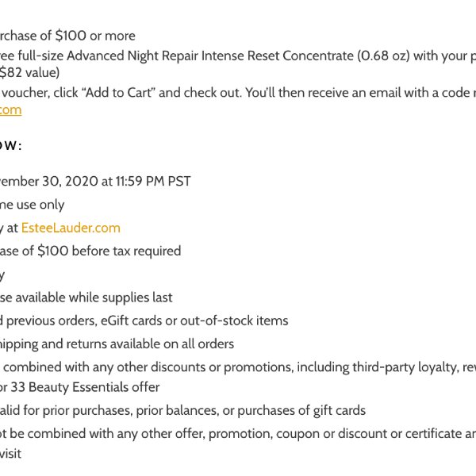
Task: Click the 'November 30, 2020' expiration date text
Action: 48,181
